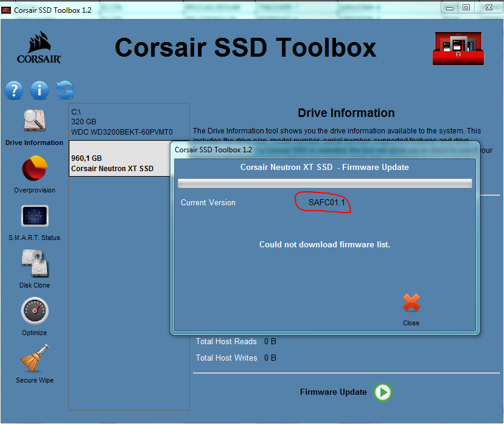Click the Disk Clone label
This screenshot has width=504, height=424.
coord(35,285)
